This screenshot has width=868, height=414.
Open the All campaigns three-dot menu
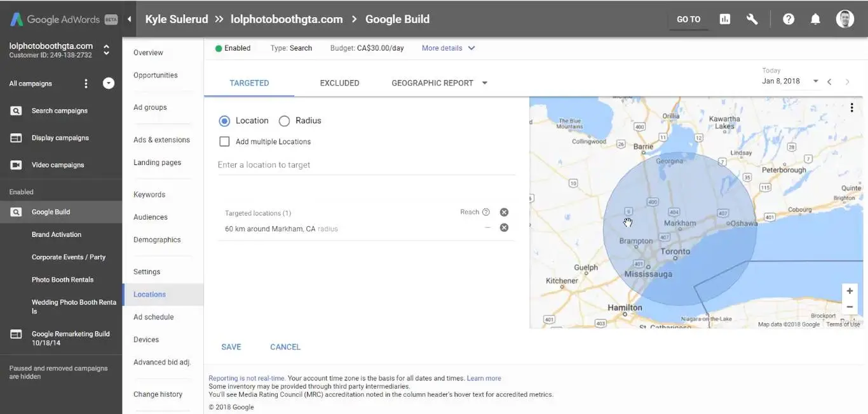tap(86, 83)
